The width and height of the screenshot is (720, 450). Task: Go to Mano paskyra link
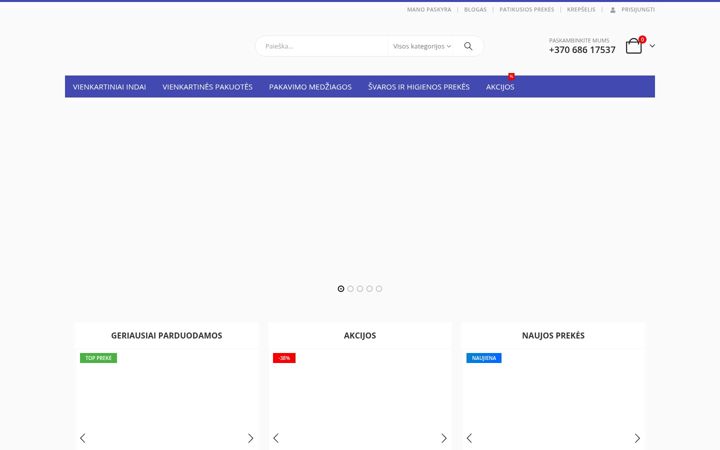pyautogui.click(x=429, y=10)
